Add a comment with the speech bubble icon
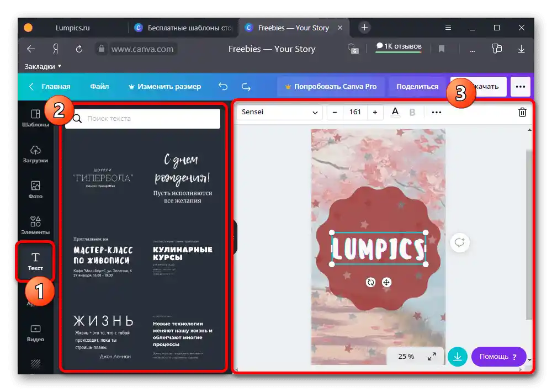Screen dimensions: 552x392 point(460,242)
